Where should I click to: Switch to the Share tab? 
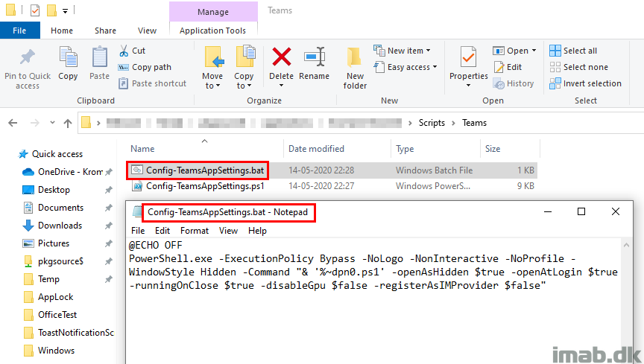pyautogui.click(x=106, y=31)
